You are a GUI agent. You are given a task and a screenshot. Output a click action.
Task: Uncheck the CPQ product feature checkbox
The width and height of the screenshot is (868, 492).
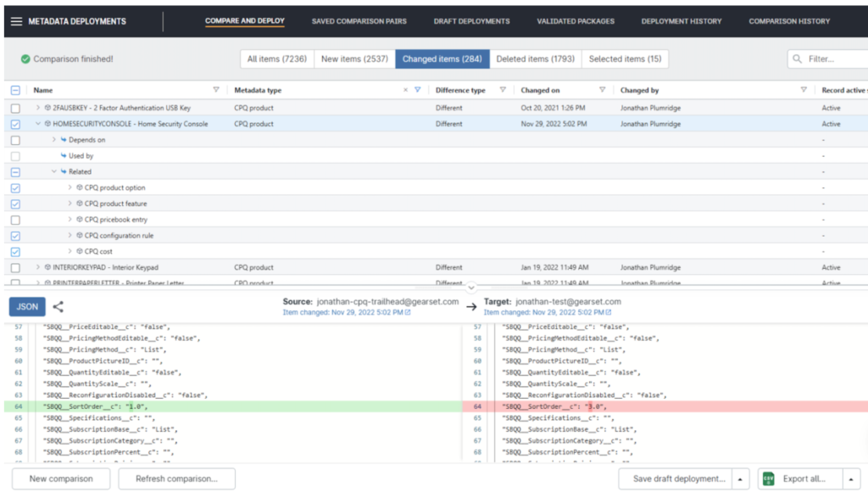click(x=15, y=204)
